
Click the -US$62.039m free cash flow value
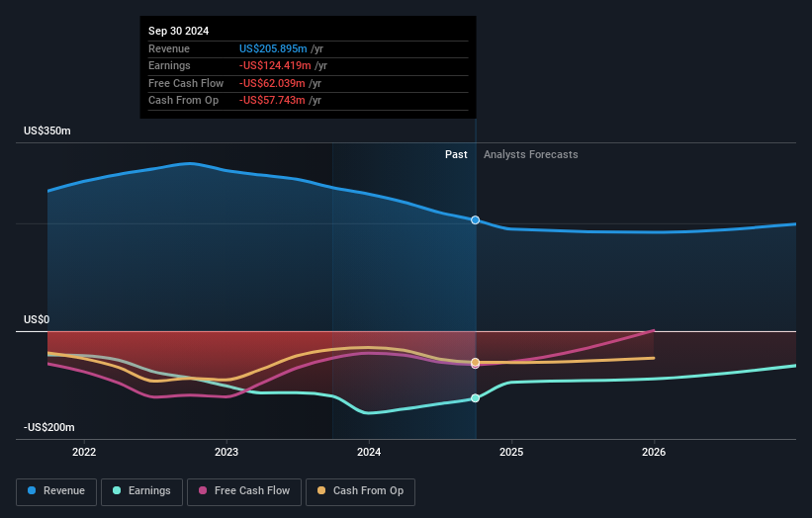click(272, 83)
